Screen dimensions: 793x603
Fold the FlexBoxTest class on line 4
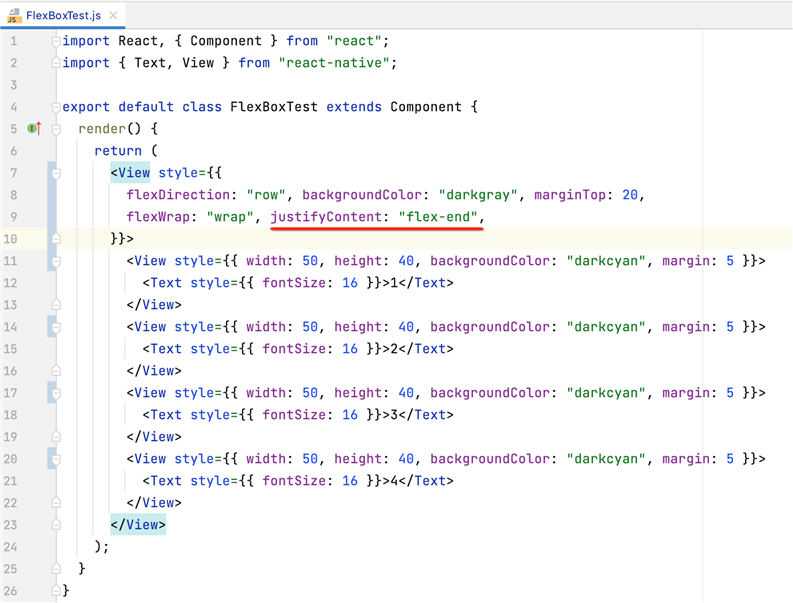(x=56, y=107)
